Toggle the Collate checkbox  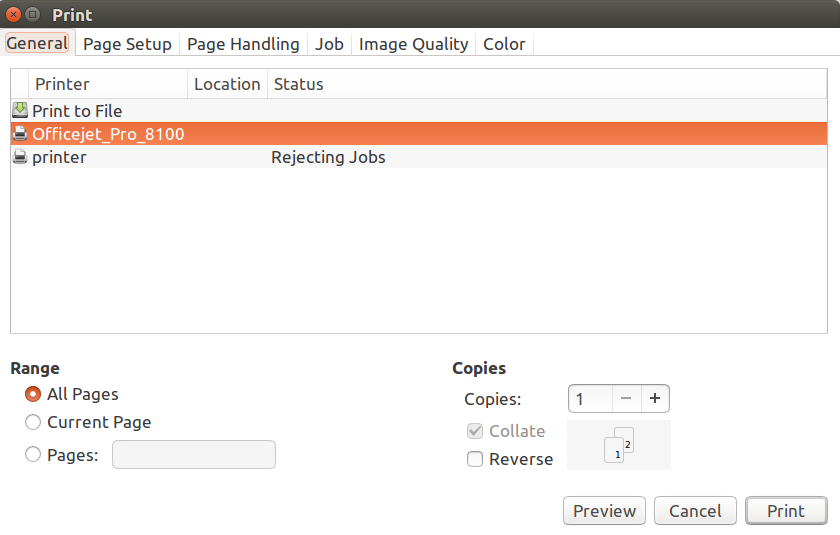coord(475,431)
